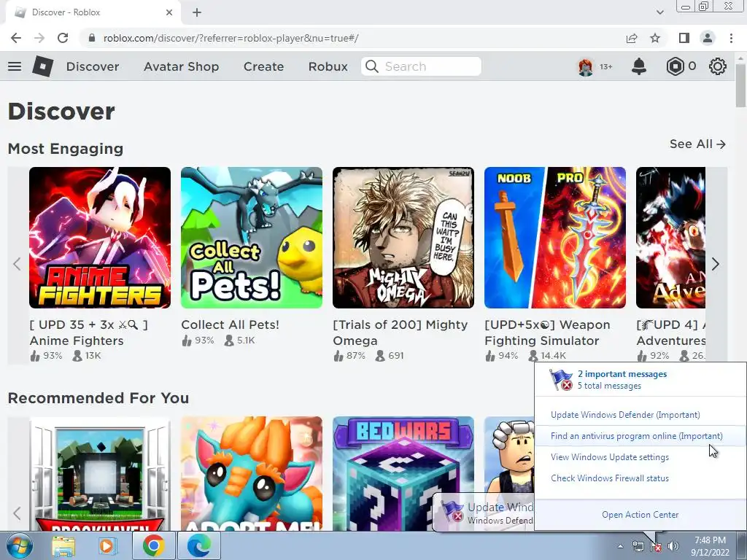Open the Windows Start menu
Viewport: 747px width, 560px height.
click(18, 545)
